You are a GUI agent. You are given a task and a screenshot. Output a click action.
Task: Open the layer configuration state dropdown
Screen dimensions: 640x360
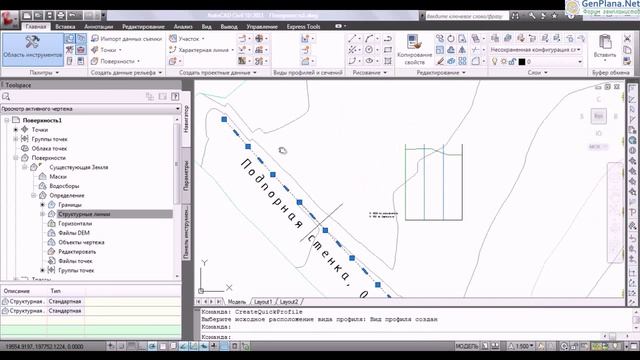point(535,50)
